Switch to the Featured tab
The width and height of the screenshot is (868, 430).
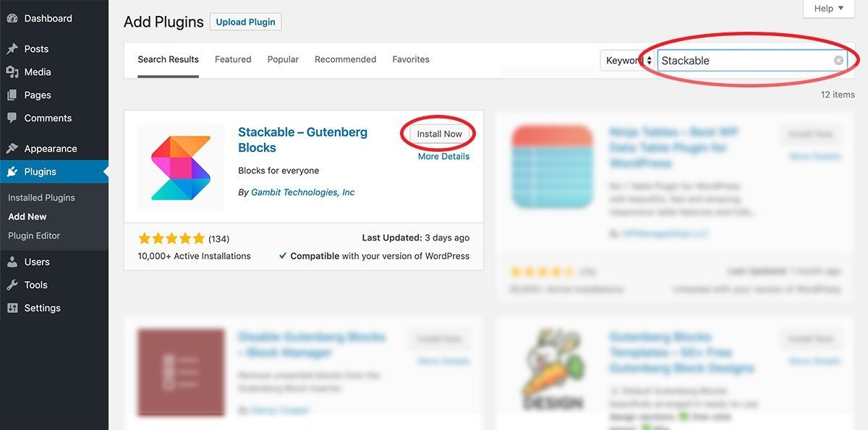click(233, 60)
